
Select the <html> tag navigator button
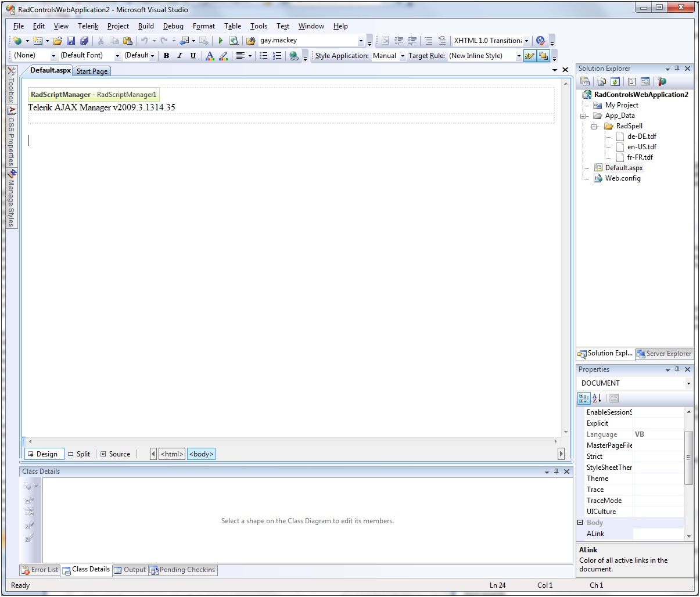172,454
